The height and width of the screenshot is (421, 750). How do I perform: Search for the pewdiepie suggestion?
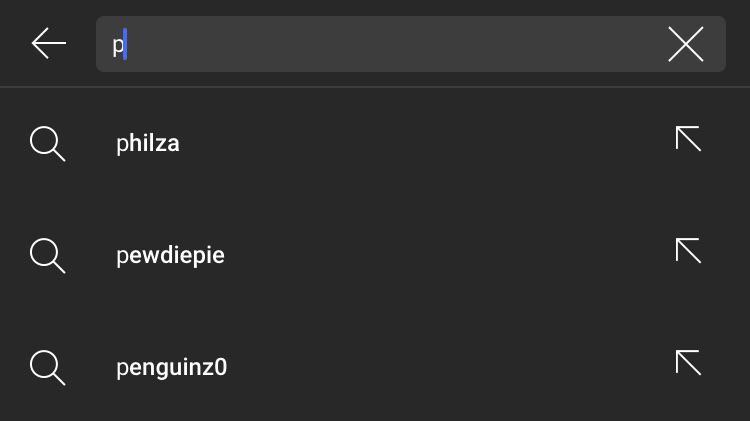(x=170, y=255)
